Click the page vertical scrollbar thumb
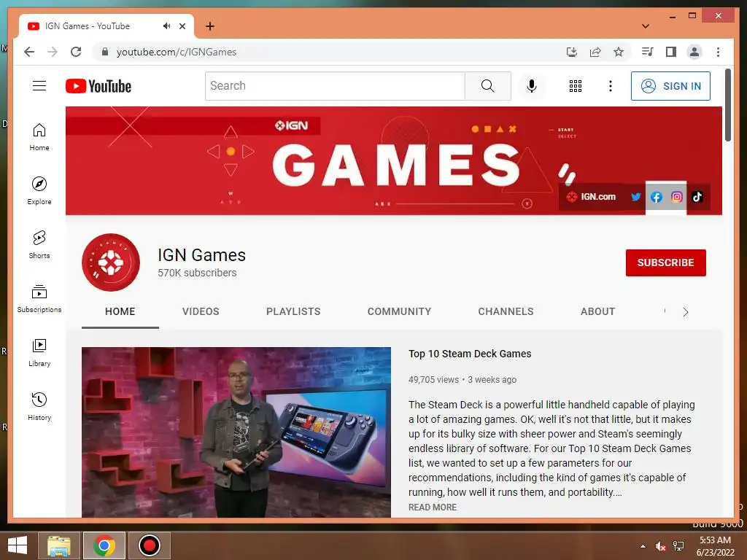 728,105
